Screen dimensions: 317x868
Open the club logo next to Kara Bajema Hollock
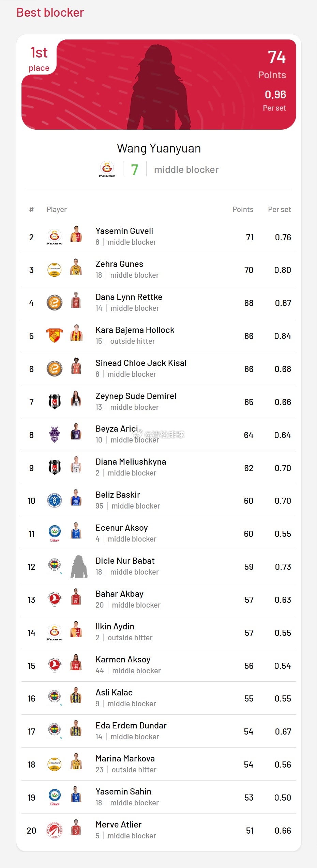coord(55,336)
